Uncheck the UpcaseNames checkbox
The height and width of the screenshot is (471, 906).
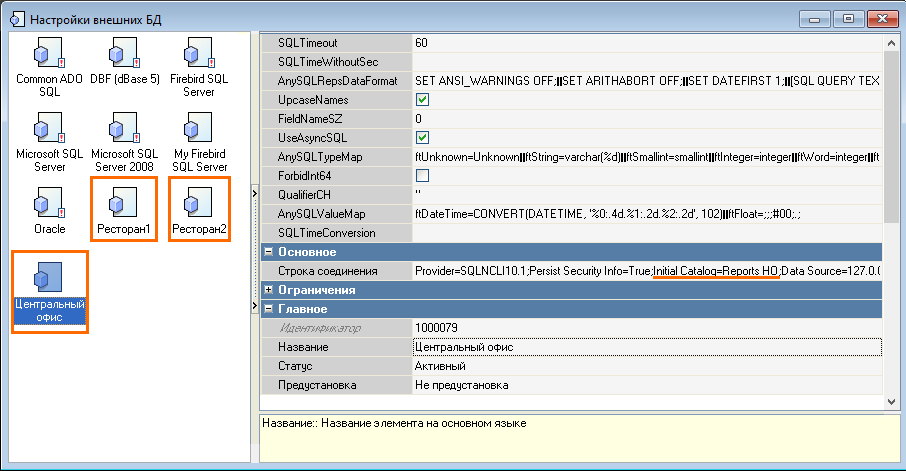(422, 100)
